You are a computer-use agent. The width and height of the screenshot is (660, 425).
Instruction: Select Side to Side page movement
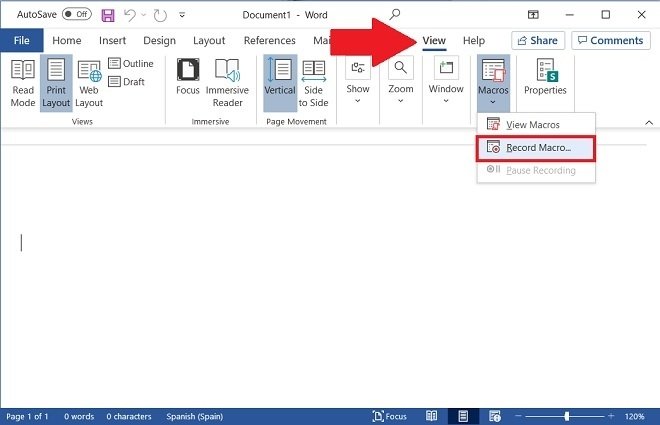314,83
